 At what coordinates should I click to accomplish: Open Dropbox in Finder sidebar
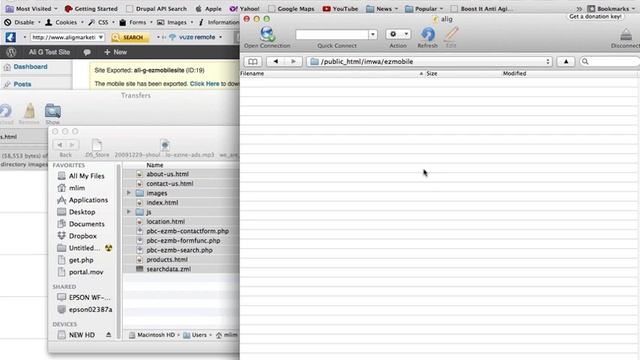[x=77, y=236]
